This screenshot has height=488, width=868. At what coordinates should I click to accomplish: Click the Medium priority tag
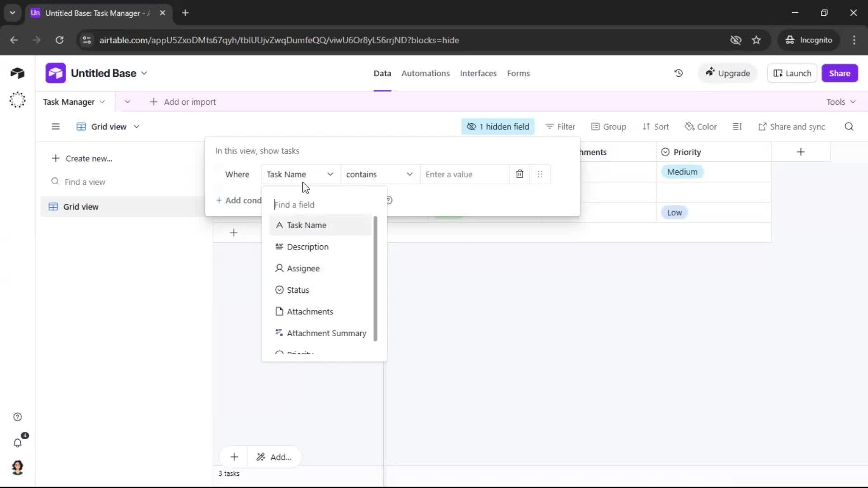[682, 172]
